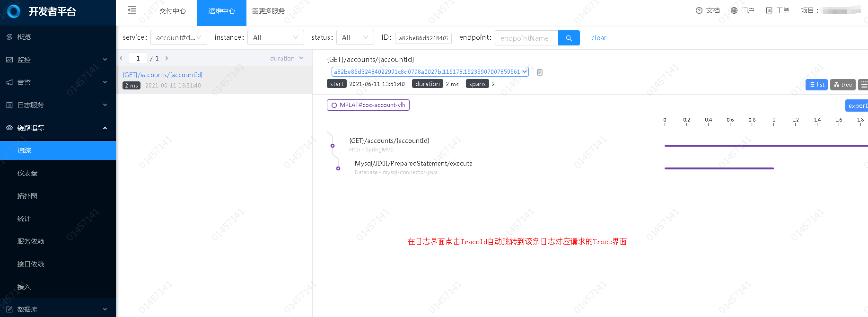Click the sidebar collapse menu icon
This screenshot has width=868, height=317.
tap(132, 10)
